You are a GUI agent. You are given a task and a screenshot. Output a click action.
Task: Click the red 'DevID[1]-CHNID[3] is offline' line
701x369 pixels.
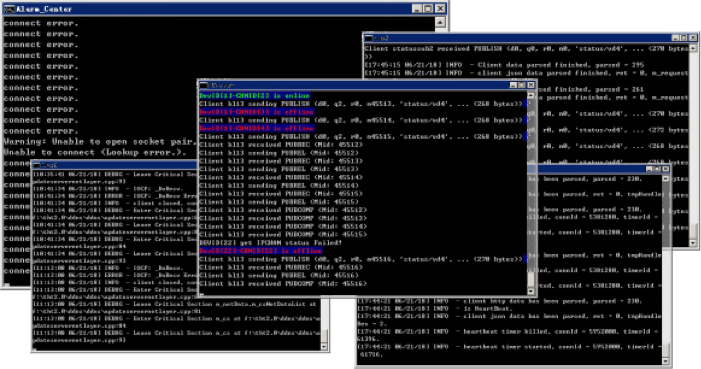pos(257,112)
